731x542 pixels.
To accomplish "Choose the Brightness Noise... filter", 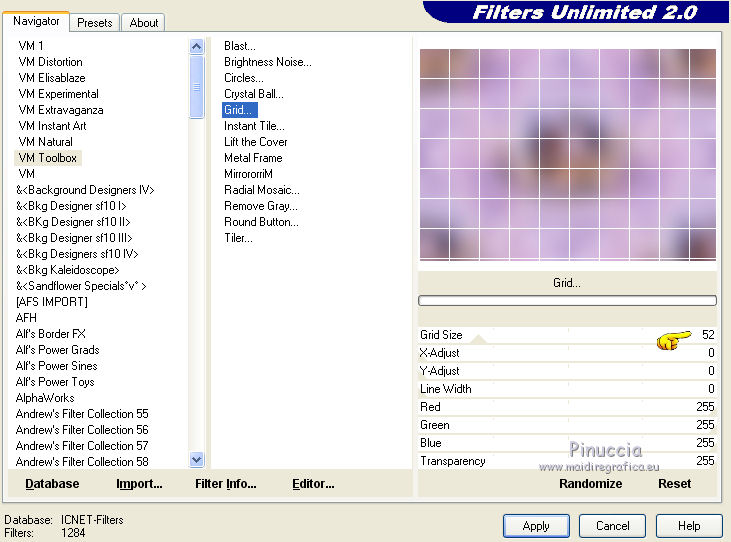I will coord(268,62).
